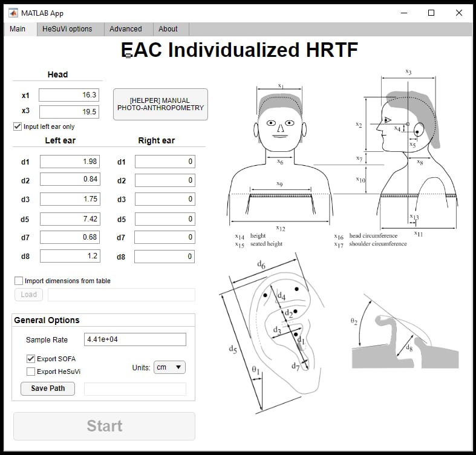Click the save path text field
This screenshot has width=476, height=455.
135,389
